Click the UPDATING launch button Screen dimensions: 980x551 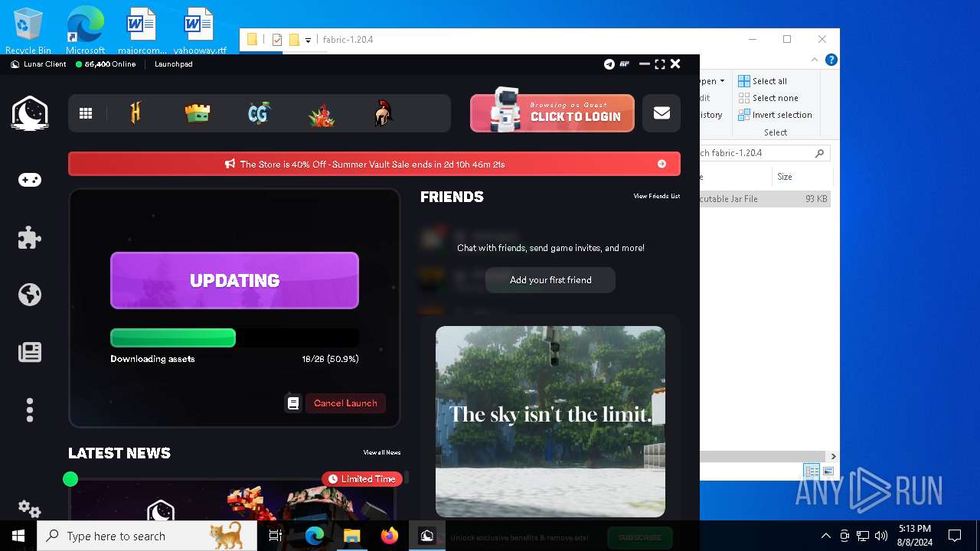click(x=234, y=280)
